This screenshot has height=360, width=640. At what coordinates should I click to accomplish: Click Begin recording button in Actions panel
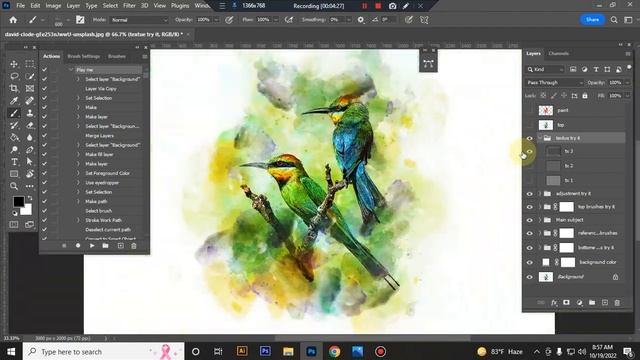pos(78,246)
